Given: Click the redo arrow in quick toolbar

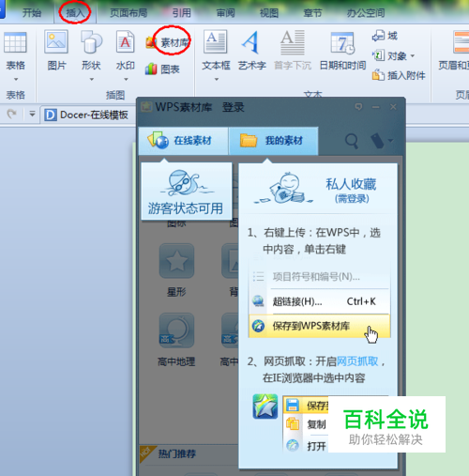Looking at the screenshot, I should pos(11,114).
